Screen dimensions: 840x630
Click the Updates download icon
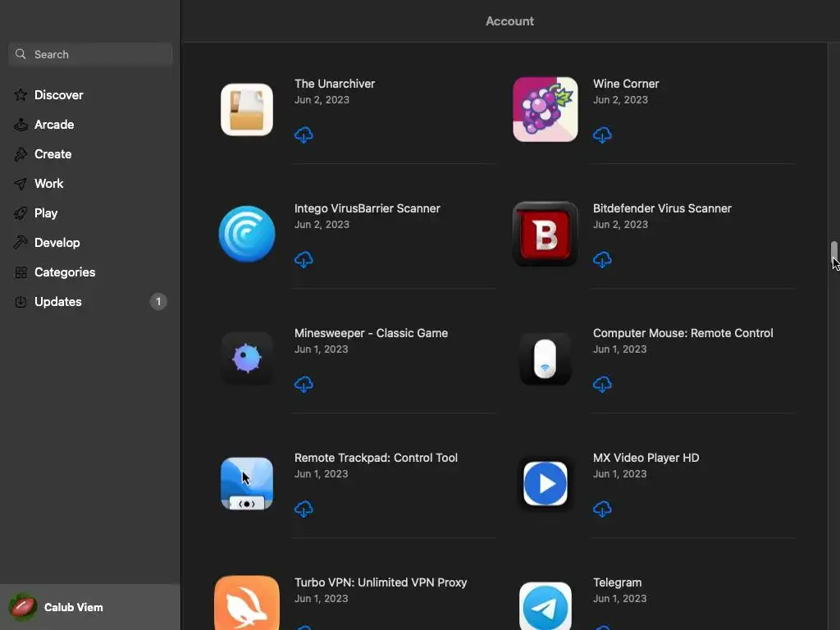(x=21, y=302)
